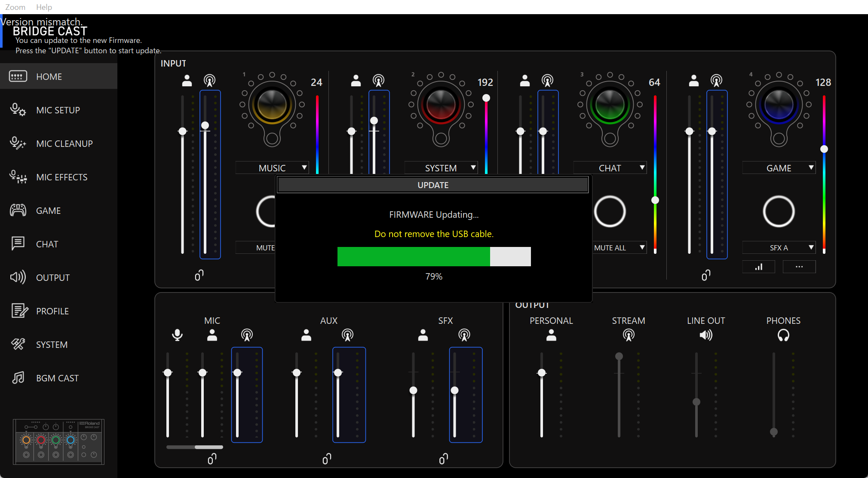The image size is (868, 478).
Task: Click the firmware update progress bar
Action: coord(434,256)
